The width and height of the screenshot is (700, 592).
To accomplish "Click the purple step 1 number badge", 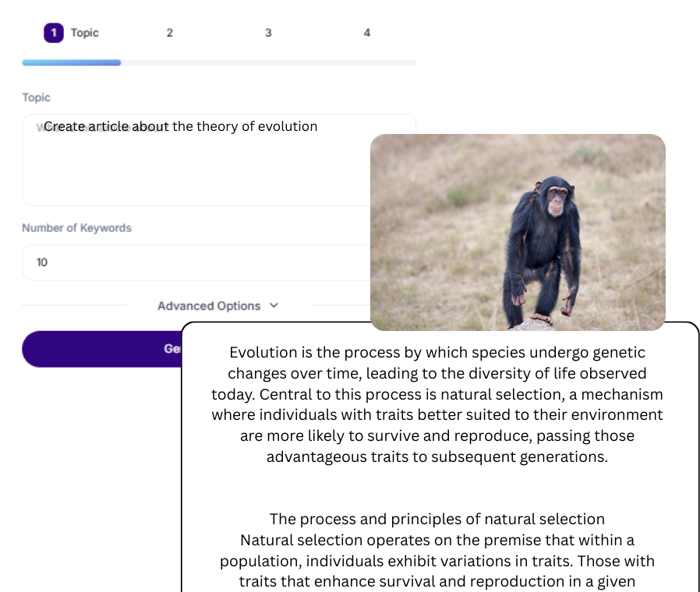I will (x=53, y=33).
